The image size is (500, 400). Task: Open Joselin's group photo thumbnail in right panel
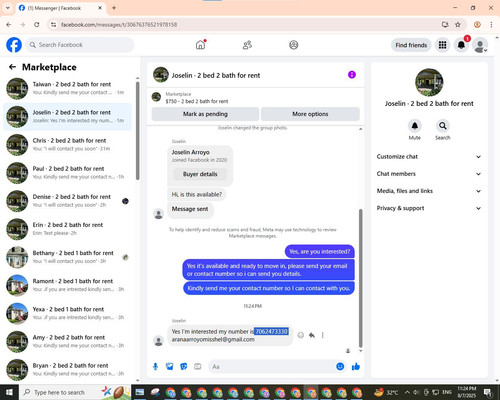point(429,82)
